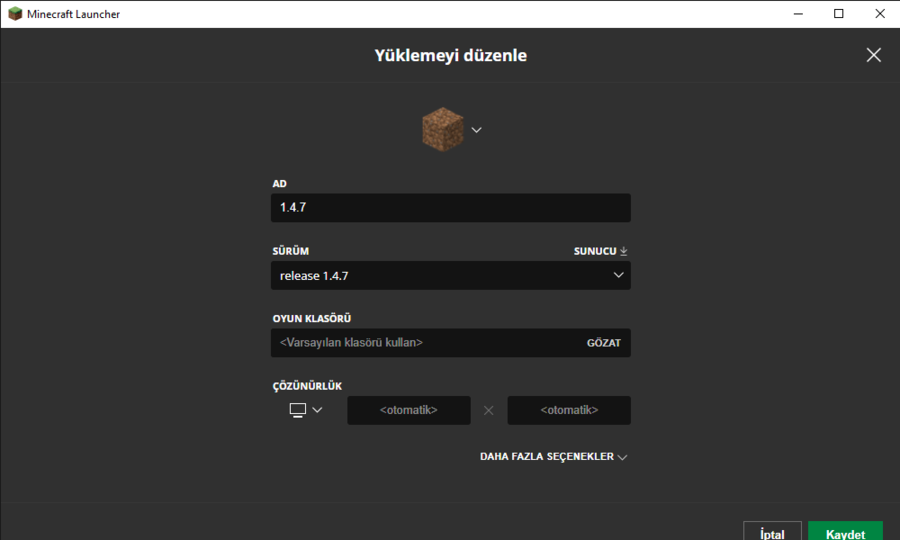Open the SÜRÜM version dropdown release 1.4.7
The height and width of the screenshot is (540, 900).
tap(451, 275)
